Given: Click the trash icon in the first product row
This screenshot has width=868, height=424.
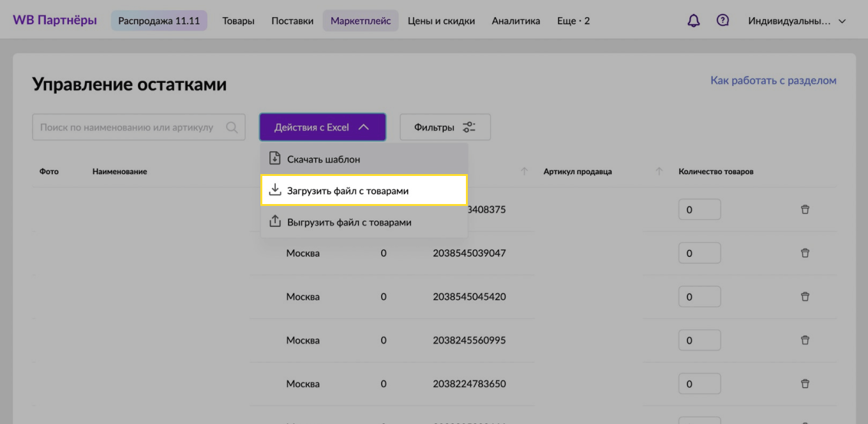Looking at the screenshot, I should 805,209.
